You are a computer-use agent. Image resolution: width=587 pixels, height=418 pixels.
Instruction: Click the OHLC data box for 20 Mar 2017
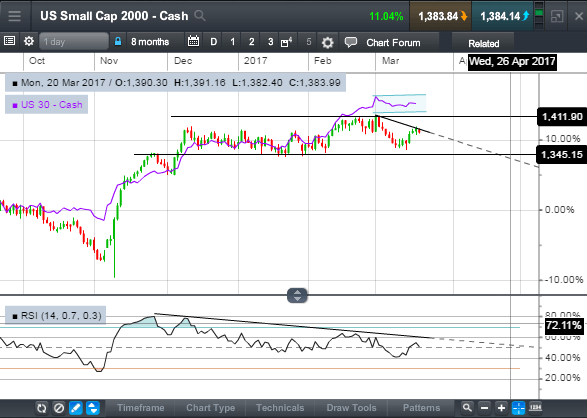[x=175, y=83]
